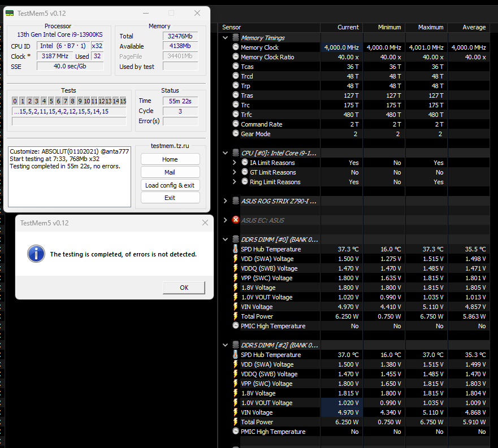
Task: Expand IA Limit Reasons row
Action: 235,163
